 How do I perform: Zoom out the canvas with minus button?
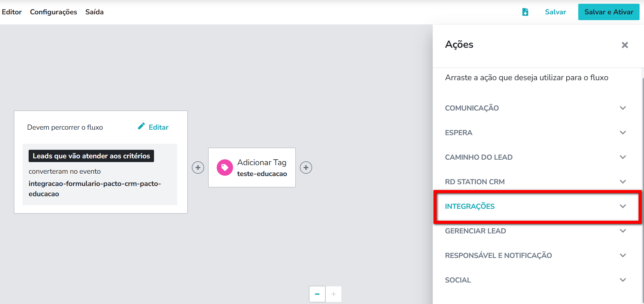(x=317, y=294)
